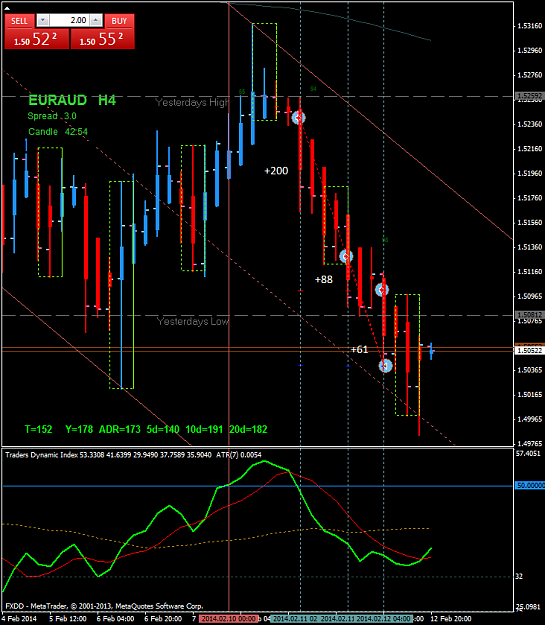This screenshot has height=625, width=545.
Task: Focus the 2.00 trade volume field
Action: pos(69,20)
